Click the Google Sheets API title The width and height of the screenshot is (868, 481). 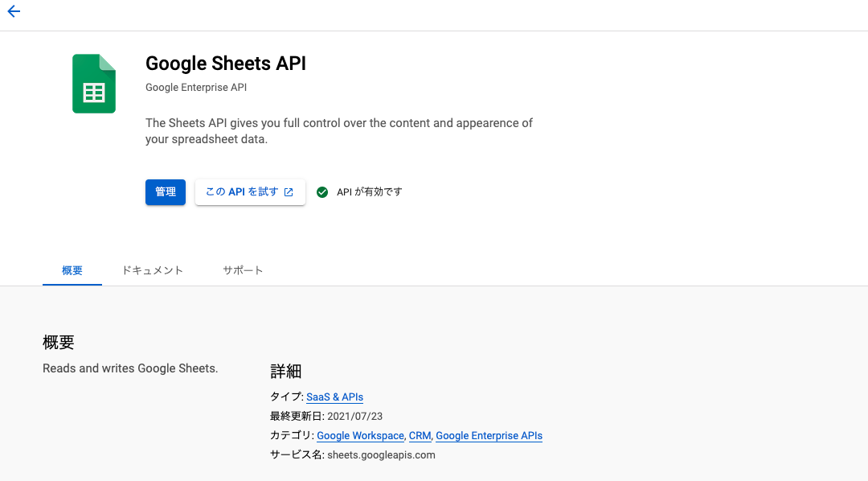tap(226, 64)
